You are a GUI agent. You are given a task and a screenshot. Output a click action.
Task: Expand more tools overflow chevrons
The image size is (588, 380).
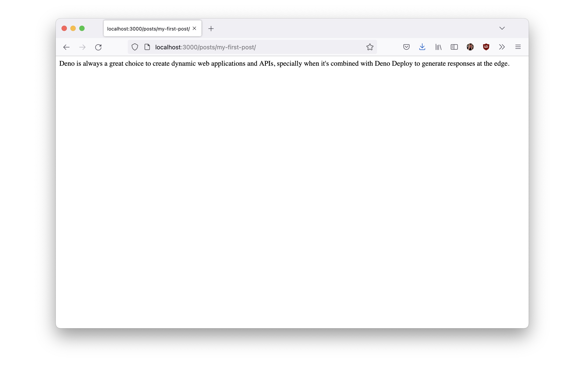502,47
